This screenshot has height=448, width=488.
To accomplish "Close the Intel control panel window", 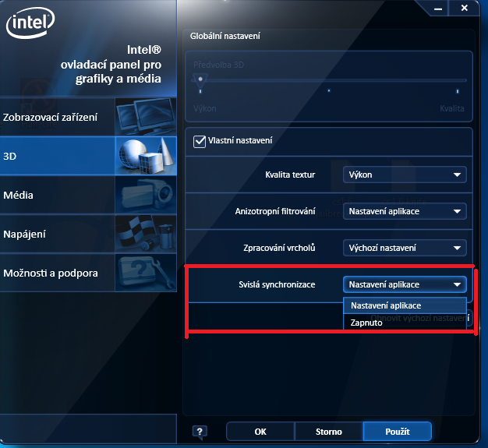I will (464, 8).
